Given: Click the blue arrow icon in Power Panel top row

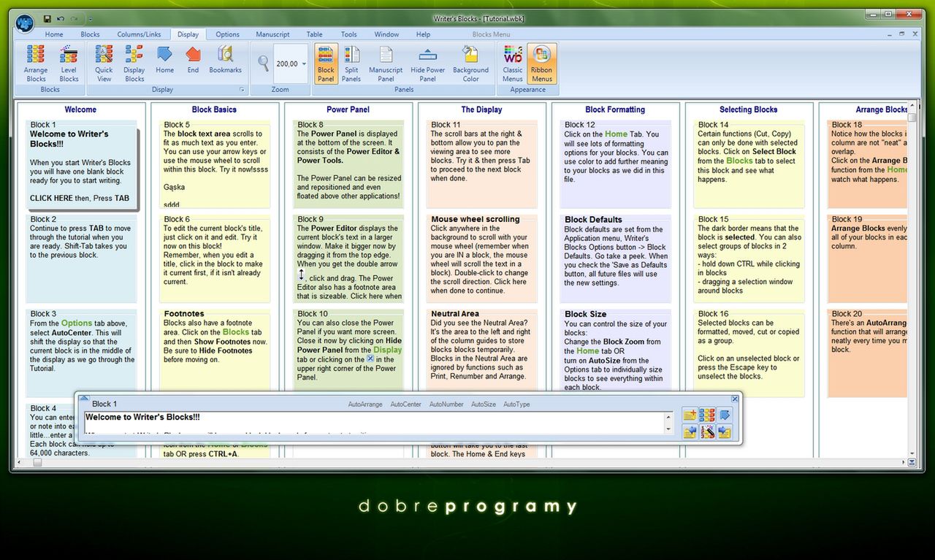Looking at the screenshot, I should [x=724, y=415].
